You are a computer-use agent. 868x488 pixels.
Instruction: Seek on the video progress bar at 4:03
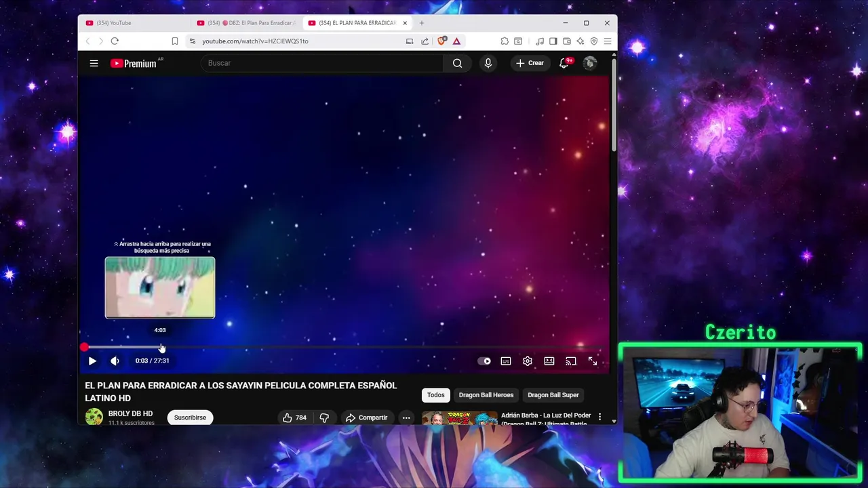coord(160,347)
